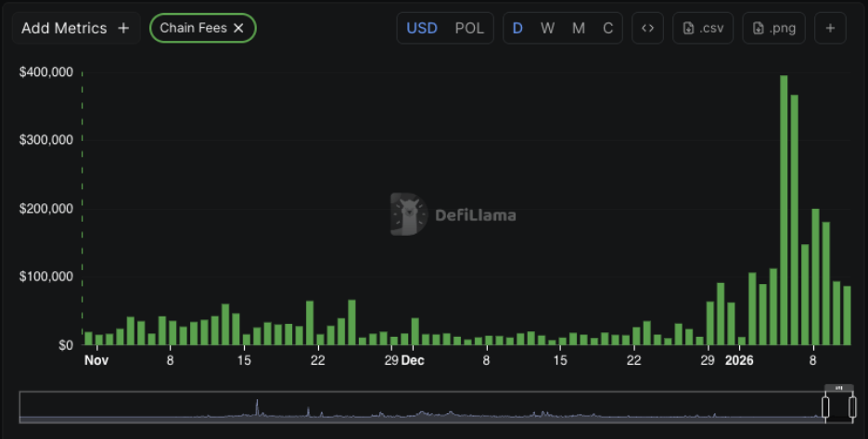Image resolution: width=868 pixels, height=439 pixels.
Task: Click the plus button beside .png
Action: point(830,28)
